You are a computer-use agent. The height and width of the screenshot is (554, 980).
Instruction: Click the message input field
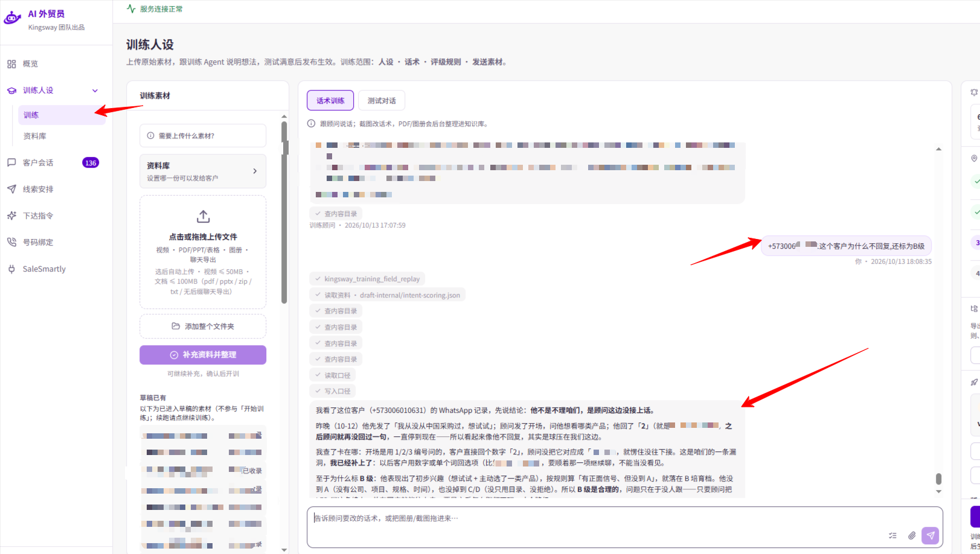click(625, 527)
